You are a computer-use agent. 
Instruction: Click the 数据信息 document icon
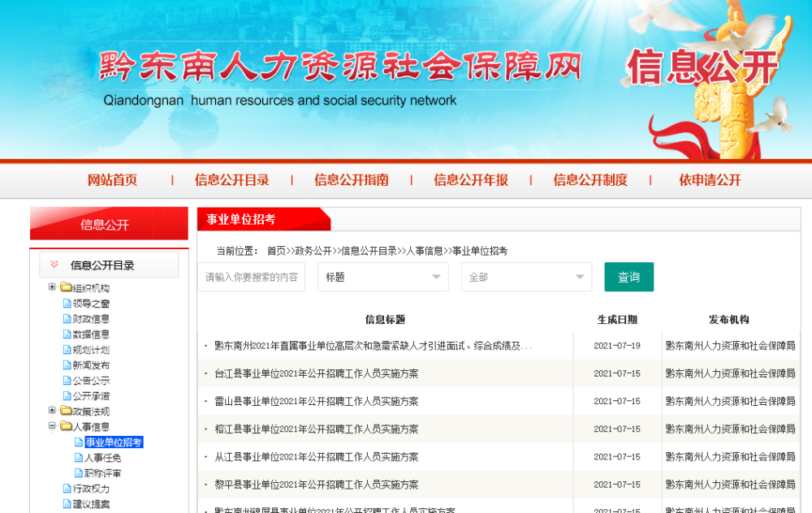click(67, 334)
